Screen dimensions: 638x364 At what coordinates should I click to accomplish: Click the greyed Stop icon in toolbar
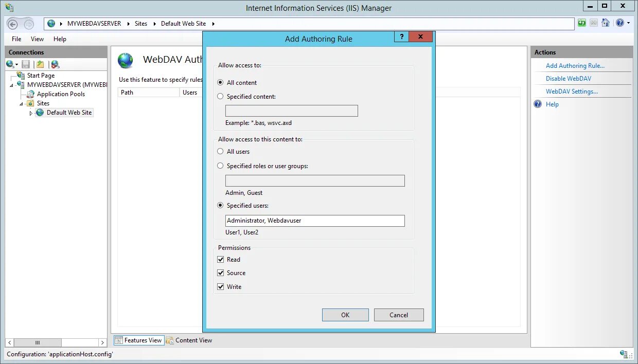coord(594,23)
